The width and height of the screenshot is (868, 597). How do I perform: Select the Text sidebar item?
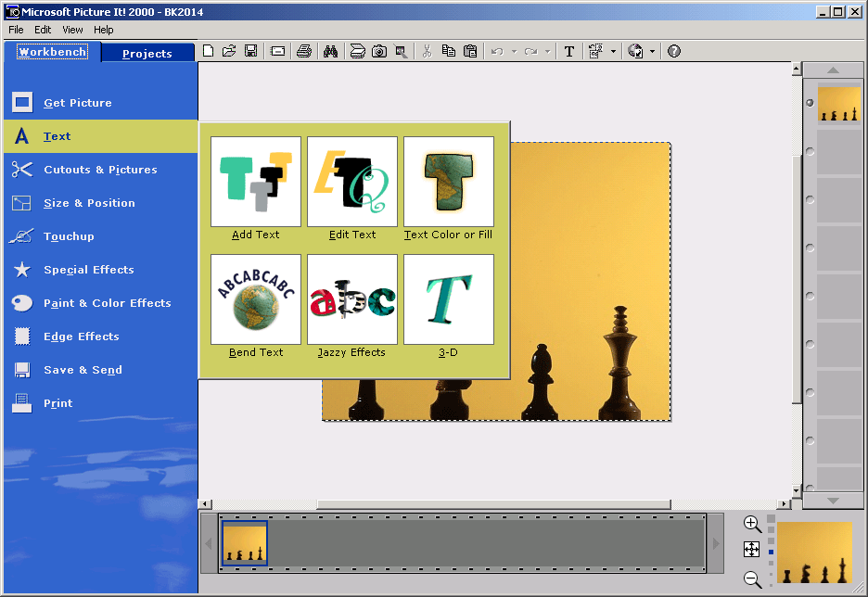pos(101,136)
